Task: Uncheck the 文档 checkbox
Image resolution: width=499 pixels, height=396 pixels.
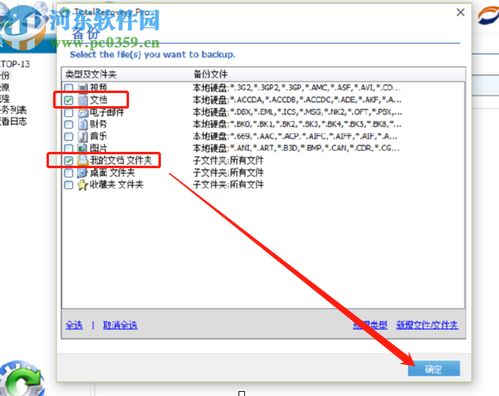Action: 69,100
